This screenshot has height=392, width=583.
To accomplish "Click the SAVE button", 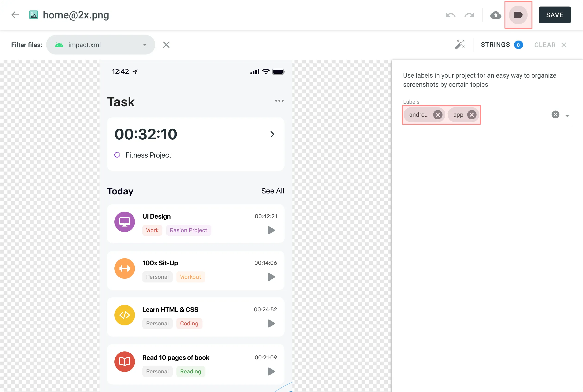I will (x=554, y=15).
